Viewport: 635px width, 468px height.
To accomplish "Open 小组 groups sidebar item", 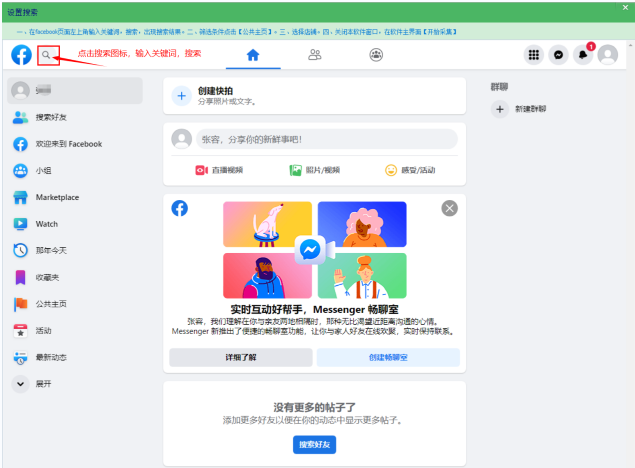I will [75, 170].
